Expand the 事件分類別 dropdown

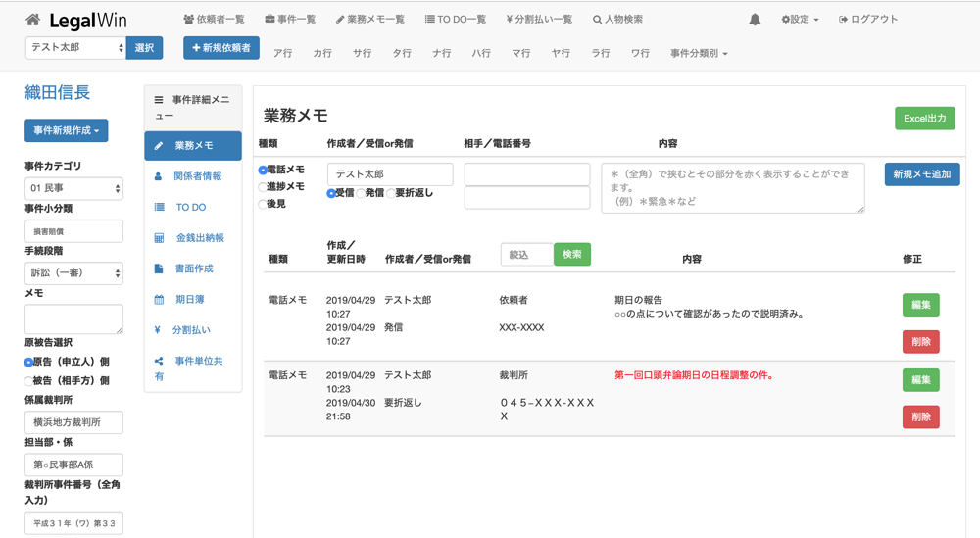coord(699,53)
